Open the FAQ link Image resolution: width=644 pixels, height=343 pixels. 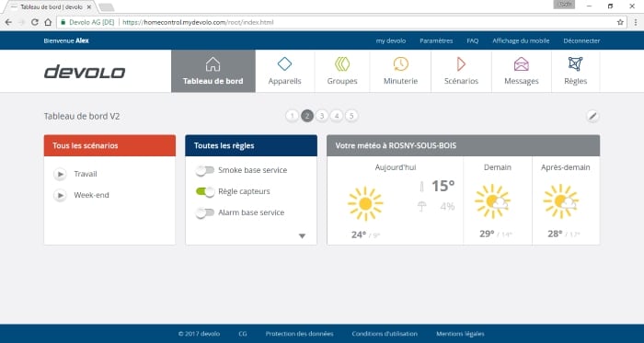472,40
